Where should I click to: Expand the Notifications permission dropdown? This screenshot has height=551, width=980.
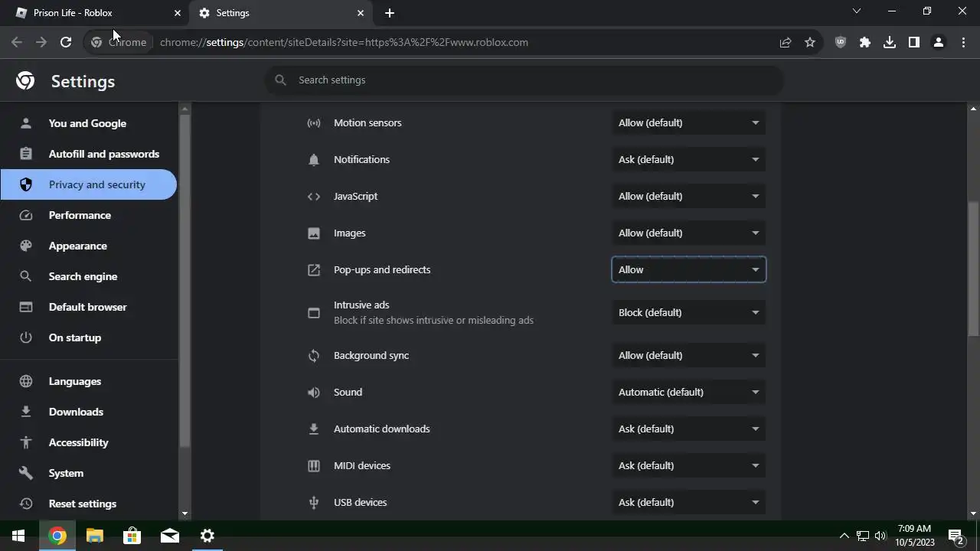click(x=688, y=159)
